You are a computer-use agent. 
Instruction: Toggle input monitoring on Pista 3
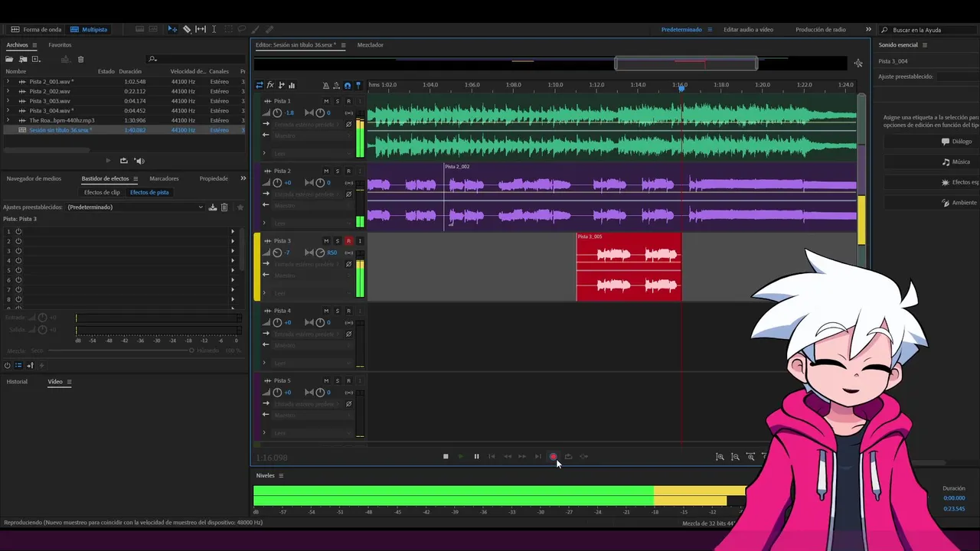pyautogui.click(x=360, y=240)
